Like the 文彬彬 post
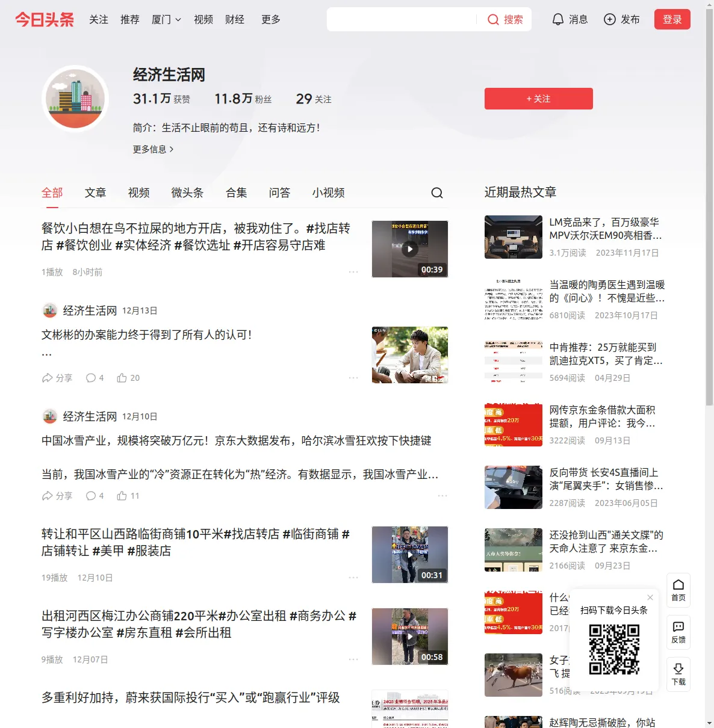This screenshot has width=714, height=728. pos(128,378)
